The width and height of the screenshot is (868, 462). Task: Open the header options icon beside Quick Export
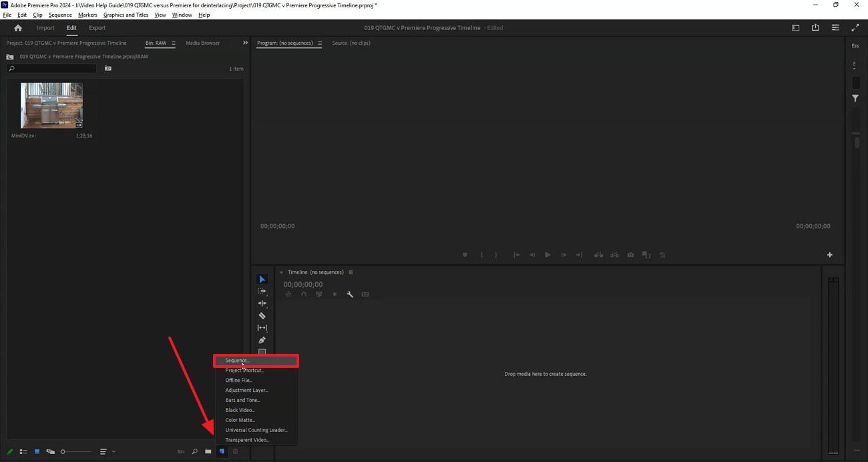click(x=835, y=28)
